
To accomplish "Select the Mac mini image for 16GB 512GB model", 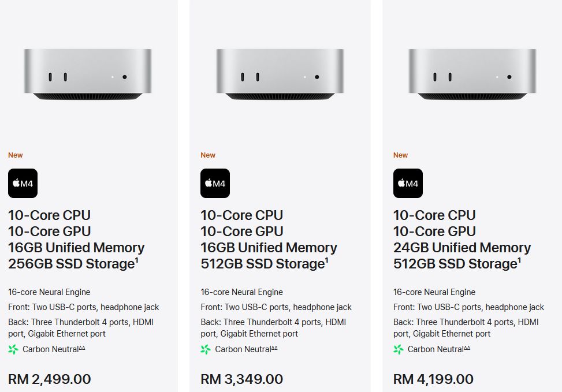I will coord(280,74).
